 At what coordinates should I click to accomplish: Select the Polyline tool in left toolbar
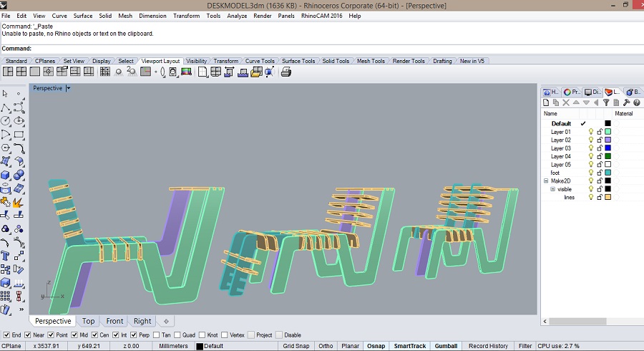tap(6, 107)
